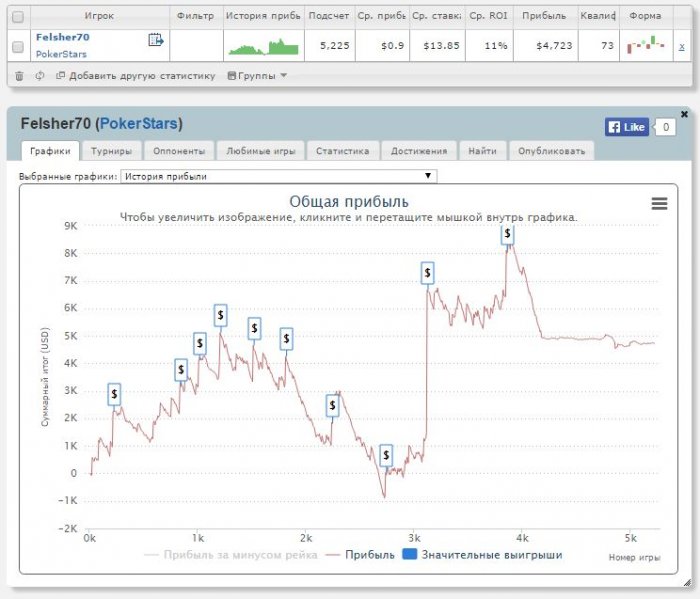Toggle Прибыль за минусом рейка legend series

pos(231,555)
